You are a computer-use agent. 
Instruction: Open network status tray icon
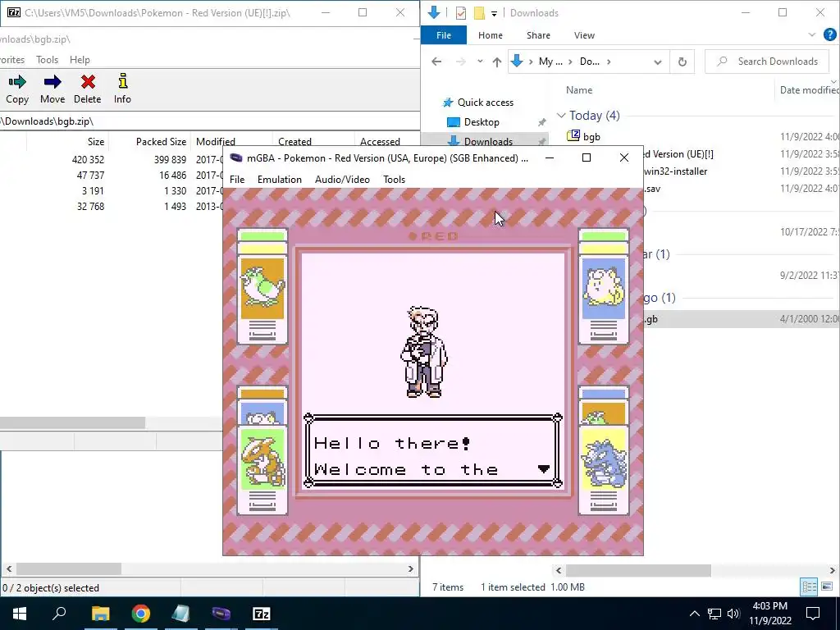714,614
